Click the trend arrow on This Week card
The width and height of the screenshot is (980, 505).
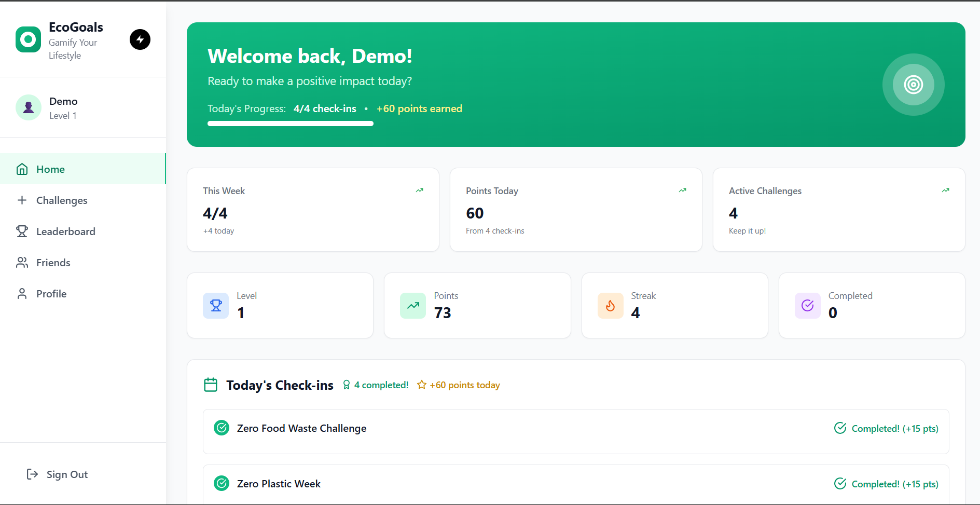[419, 190]
